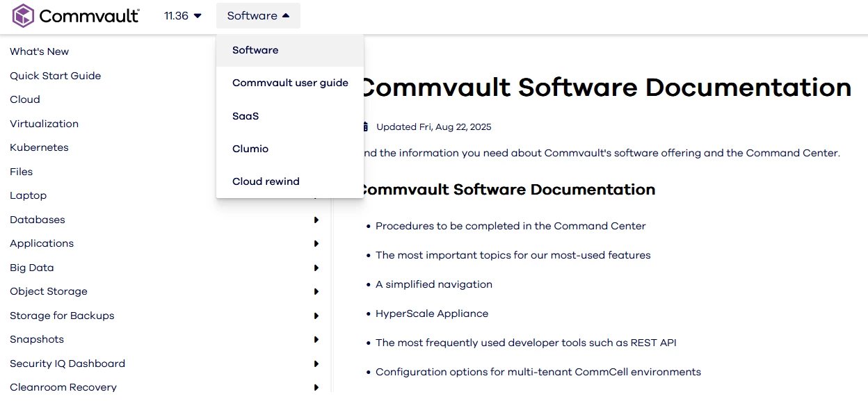Expand Security IQ Dashboard arrow
The image size is (868, 408).
[x=316, y=364]
